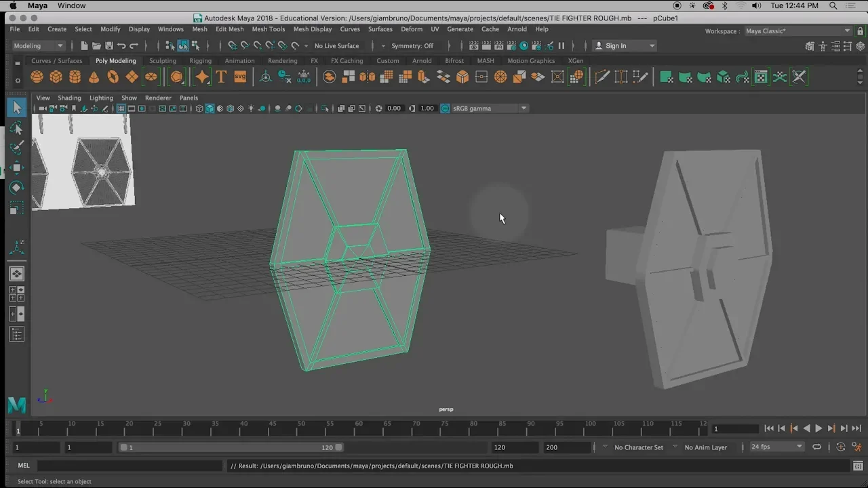Click the redo arrow icon
The image size is (868, 488).
point(134,45)
